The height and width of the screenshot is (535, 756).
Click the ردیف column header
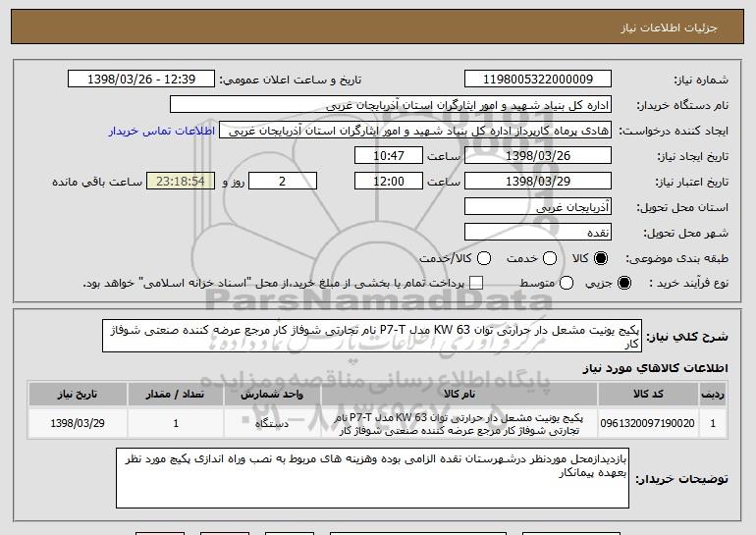pyautogui.click(x=713, y=395)
